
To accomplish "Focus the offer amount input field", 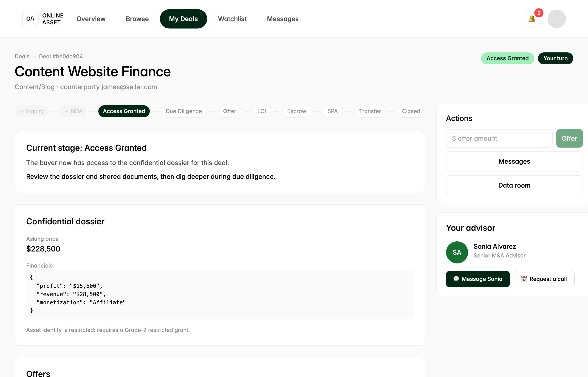I will (x=499, y=138).
